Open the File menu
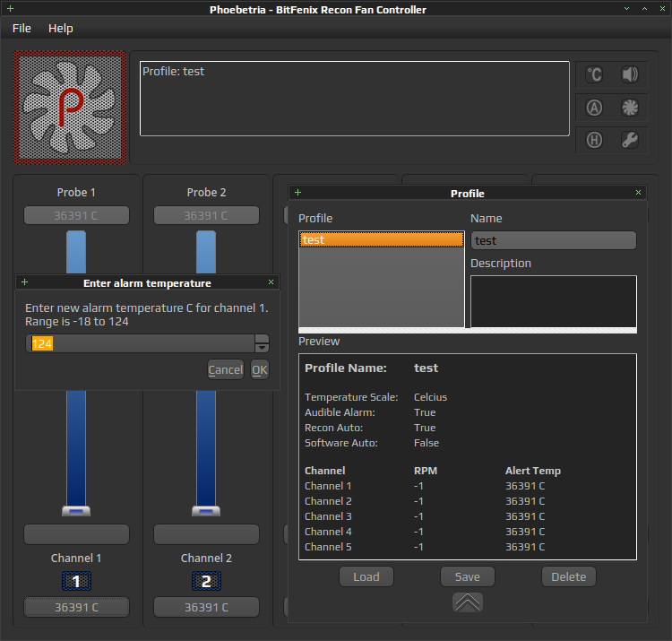This screenshot has width=672, height=641. pyautogui.click(x=22, y=29)
